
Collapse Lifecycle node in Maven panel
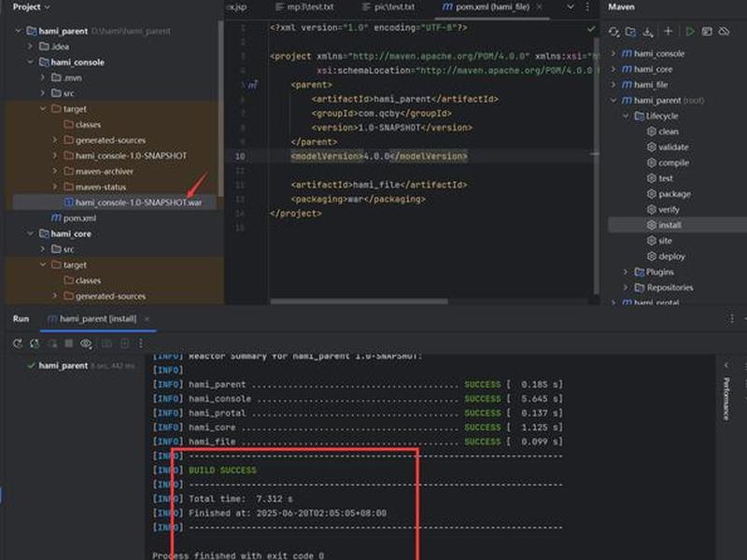626,116
